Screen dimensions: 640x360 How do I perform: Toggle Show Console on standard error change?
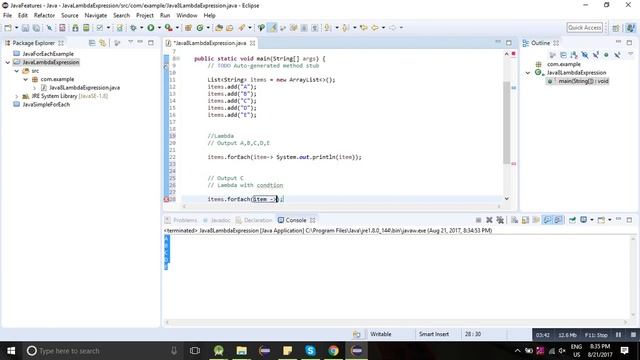[x=558, y=220]
